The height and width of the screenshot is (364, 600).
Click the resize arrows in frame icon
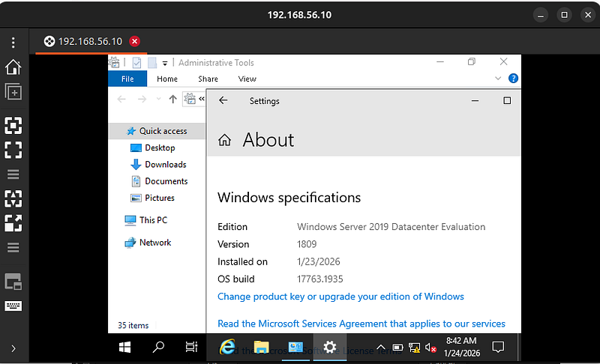point(13,198)
